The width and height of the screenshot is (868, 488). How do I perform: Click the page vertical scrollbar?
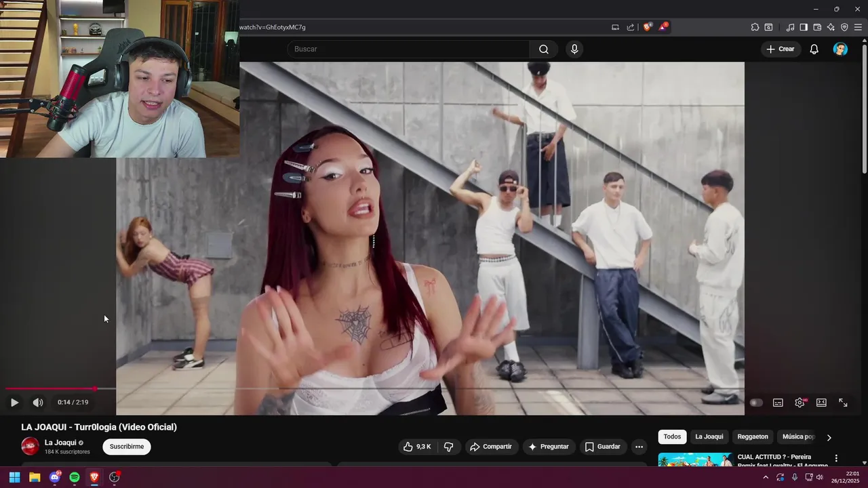click(864, 108)
